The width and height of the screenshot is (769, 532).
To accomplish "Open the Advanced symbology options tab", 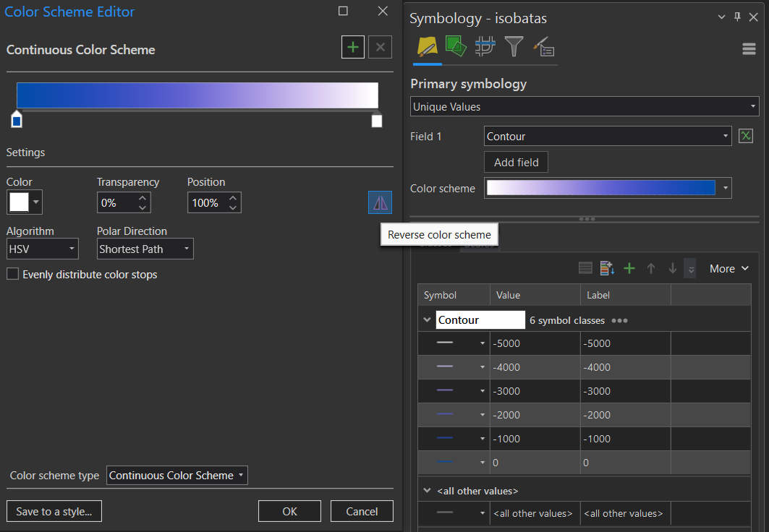I will 543,47.
